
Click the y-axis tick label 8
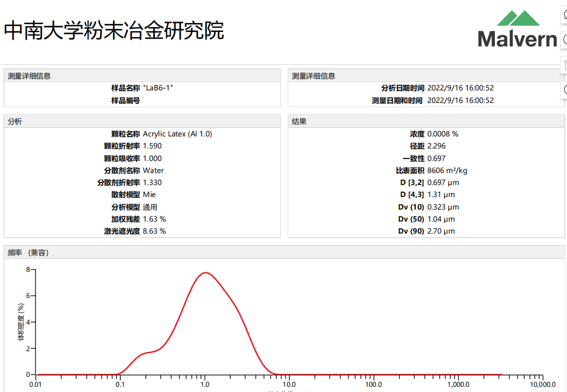tap(28, 269)
